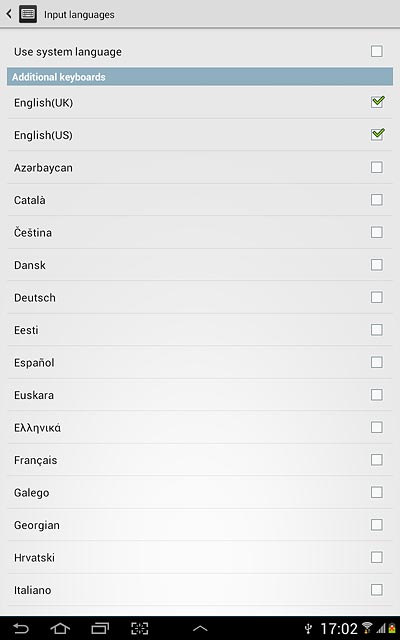Tap the keyboard icon in header

coord(28,14)
